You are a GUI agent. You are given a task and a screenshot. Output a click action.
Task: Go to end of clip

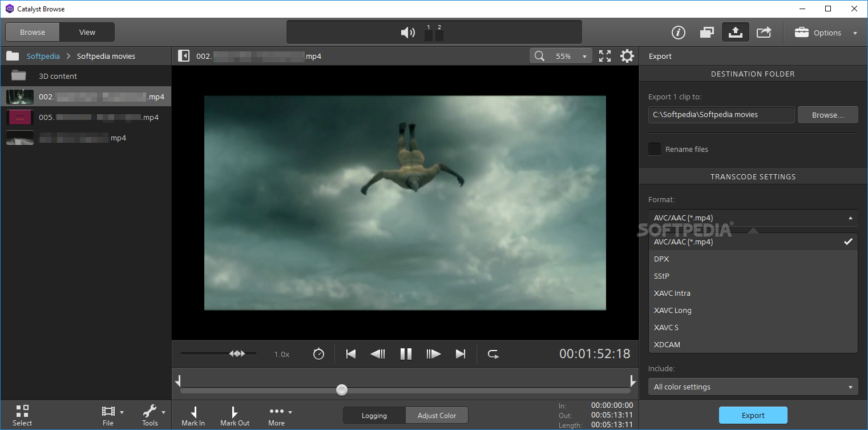pyautogui.click(x=461, y=354)
